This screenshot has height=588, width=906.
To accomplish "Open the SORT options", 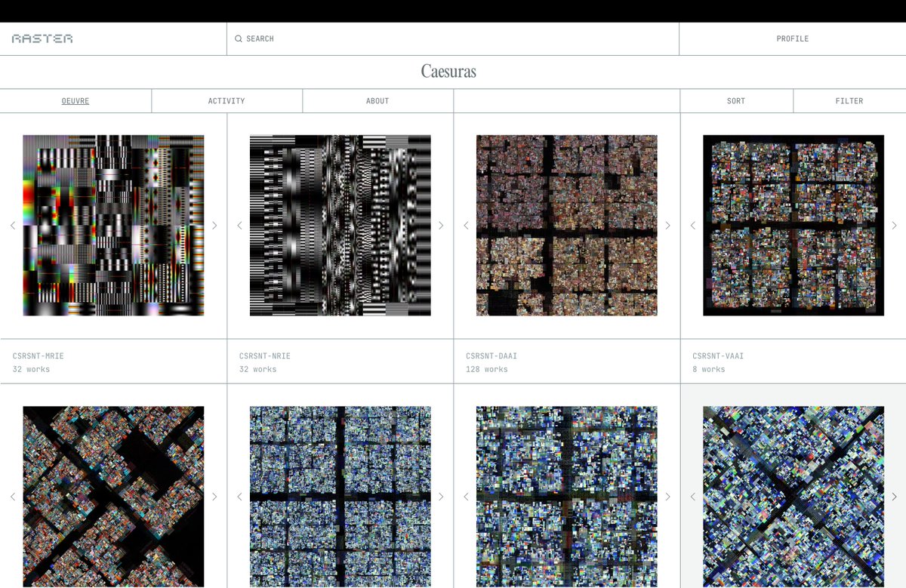I will (736, 100).
